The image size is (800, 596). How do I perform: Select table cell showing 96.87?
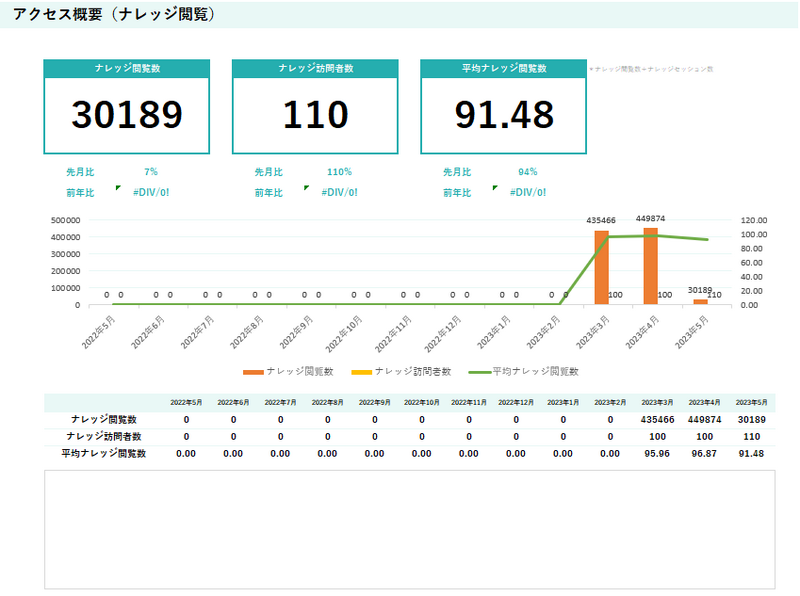click(x=704, y=453)
